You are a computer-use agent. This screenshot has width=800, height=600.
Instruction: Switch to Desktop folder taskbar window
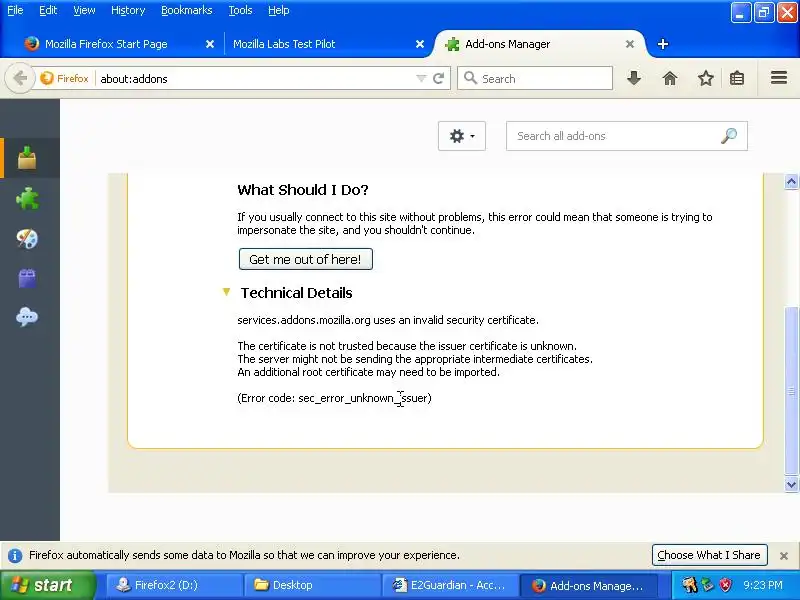(312, 585)
